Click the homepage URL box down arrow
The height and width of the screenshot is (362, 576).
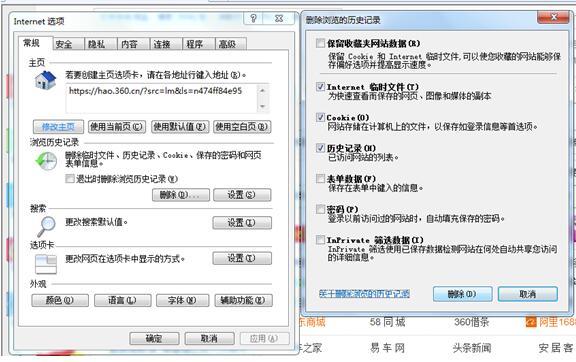click(262, 106)
